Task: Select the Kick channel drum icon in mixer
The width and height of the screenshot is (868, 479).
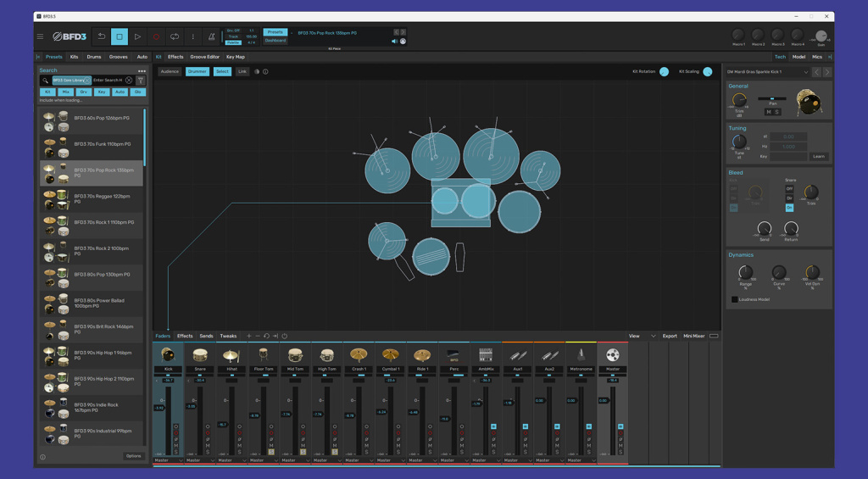Action: (168, 355)
